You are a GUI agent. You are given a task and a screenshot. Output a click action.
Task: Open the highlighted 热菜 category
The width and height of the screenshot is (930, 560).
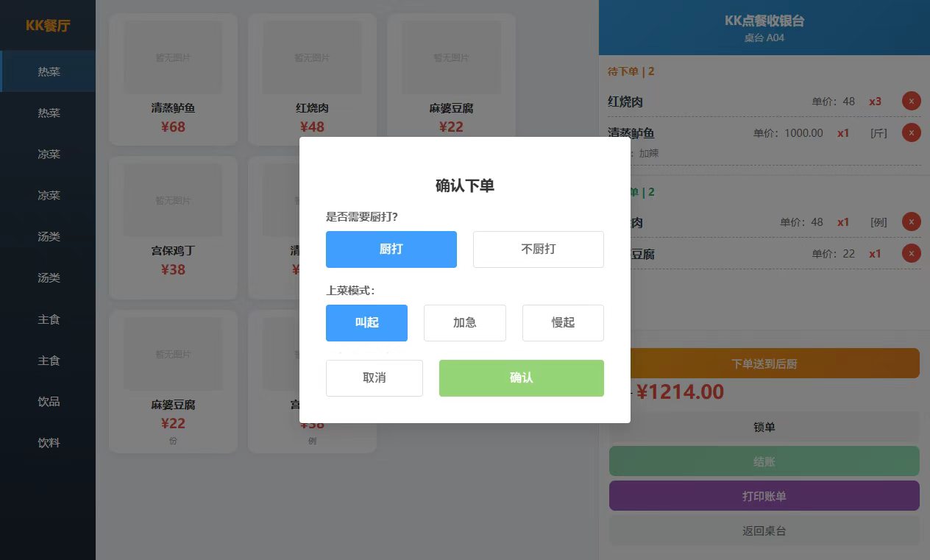tap(49, 71)
